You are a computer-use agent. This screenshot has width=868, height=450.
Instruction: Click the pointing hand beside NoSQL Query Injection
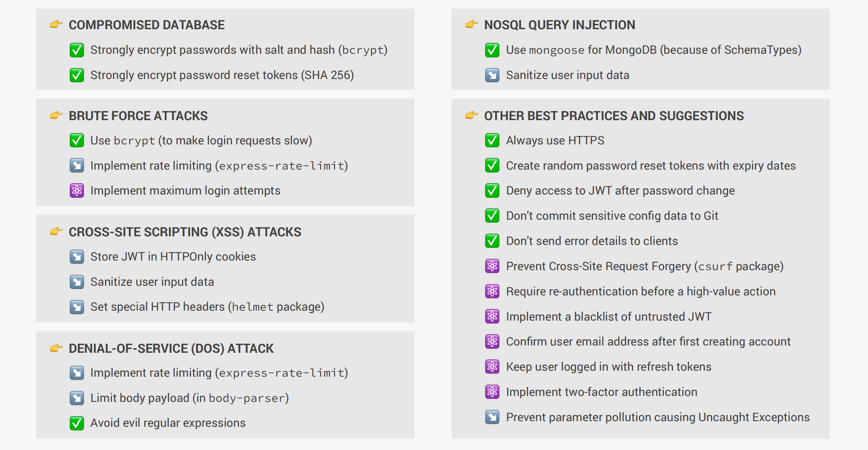tap(472, 24)
